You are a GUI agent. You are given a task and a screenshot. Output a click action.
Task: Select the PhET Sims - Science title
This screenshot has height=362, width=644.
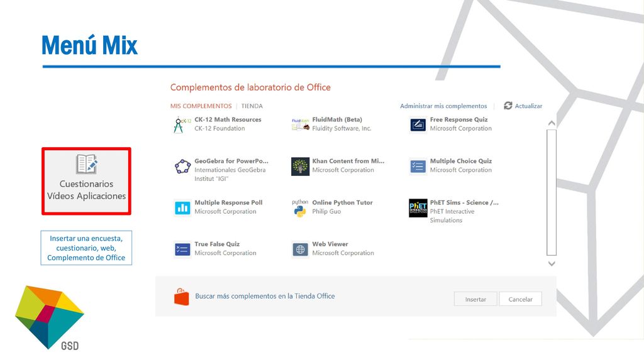click(464, 202)
